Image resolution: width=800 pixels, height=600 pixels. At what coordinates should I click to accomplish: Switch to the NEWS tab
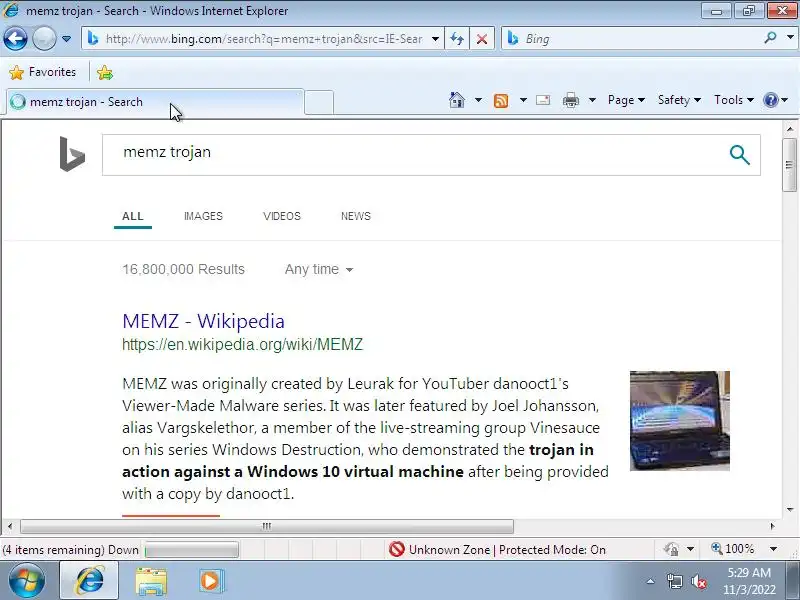(356, 216)
